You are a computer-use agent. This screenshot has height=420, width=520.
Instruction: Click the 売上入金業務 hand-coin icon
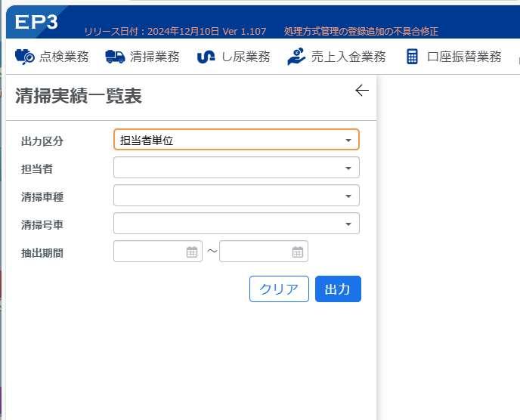click(296, 57)
